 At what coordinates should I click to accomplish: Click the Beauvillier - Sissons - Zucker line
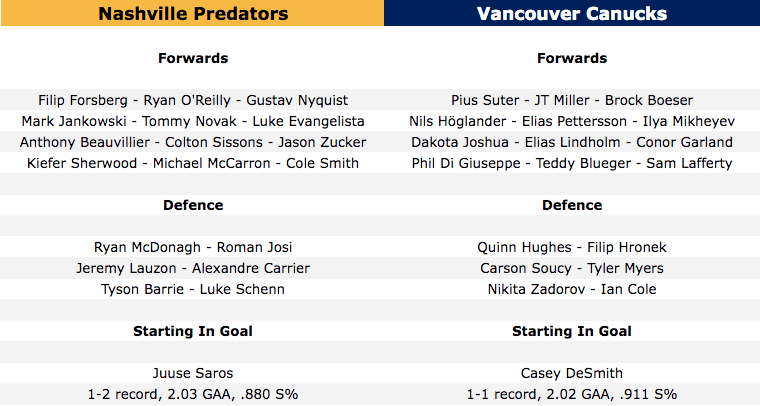193,142
